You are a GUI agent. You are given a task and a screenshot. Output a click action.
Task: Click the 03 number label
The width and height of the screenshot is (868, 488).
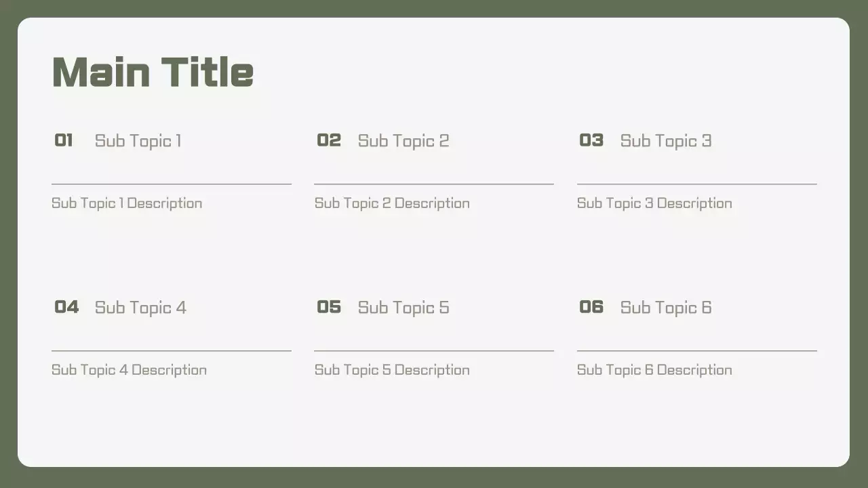591,140
